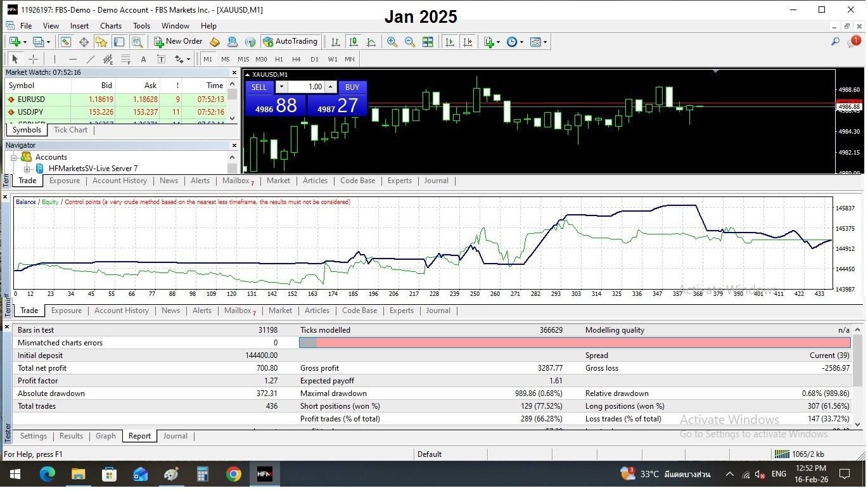Toggle the Terminal window icon
The image size is (868, 493).
point(119,42)
